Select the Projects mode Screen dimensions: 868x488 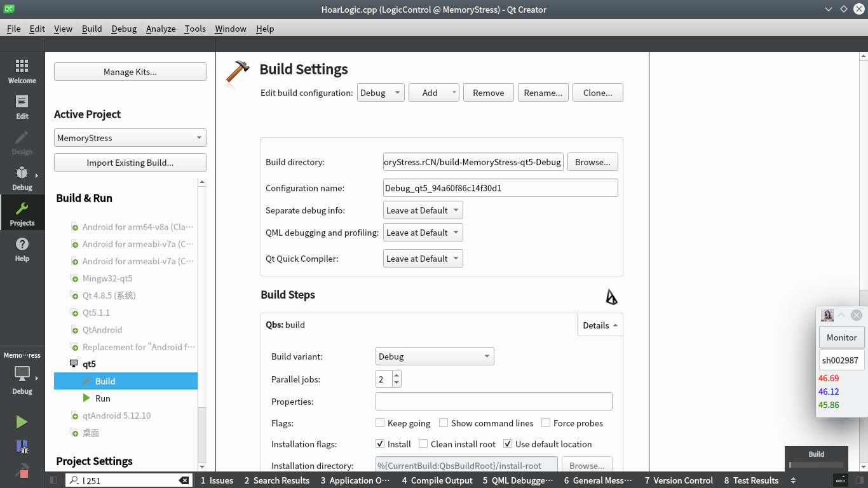(x=22, y=214)
